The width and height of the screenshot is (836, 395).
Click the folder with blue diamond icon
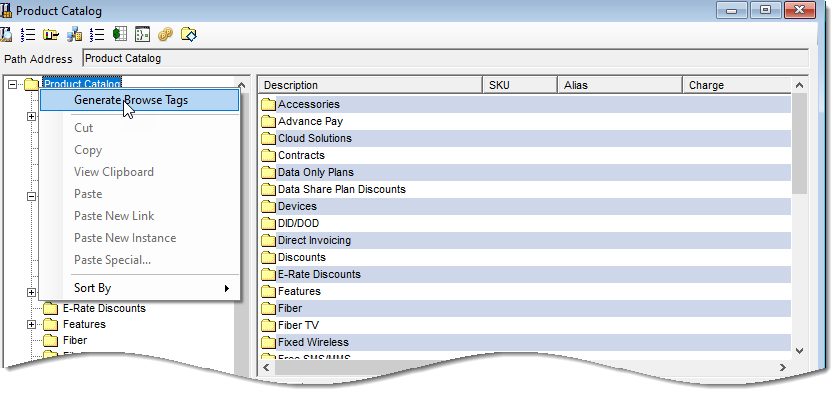pyautogui.click(x=189, y=35)
